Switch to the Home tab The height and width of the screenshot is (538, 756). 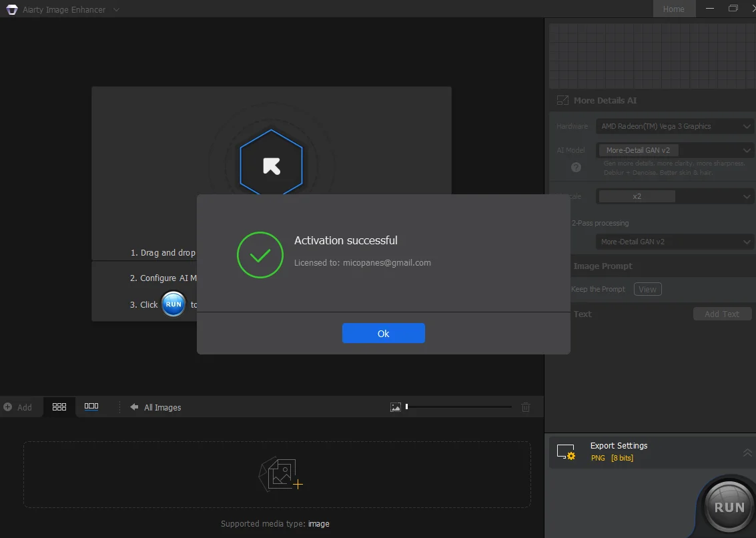tap(673, 9)
